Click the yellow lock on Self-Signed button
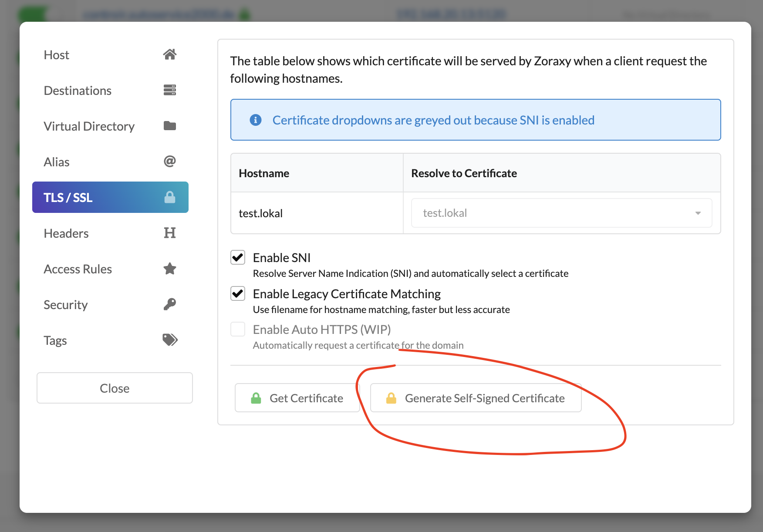Screen dimensions: 763x532 (x=391, y=398)
